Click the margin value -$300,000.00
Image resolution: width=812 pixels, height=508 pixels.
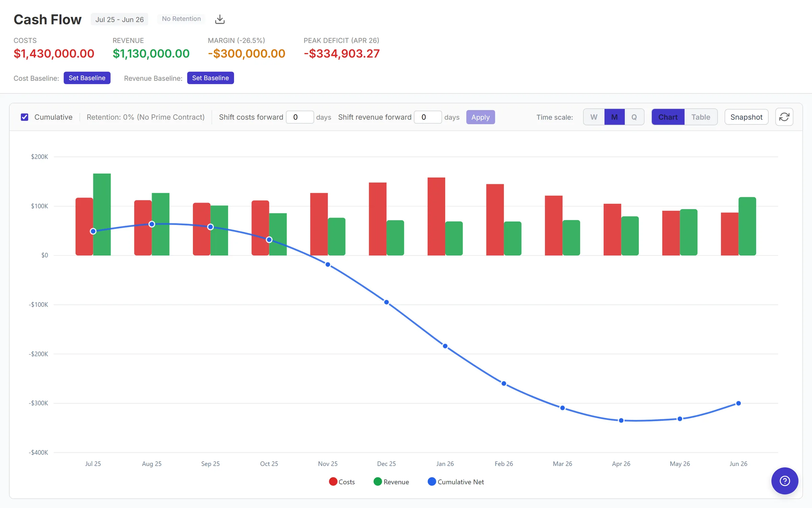246,54
